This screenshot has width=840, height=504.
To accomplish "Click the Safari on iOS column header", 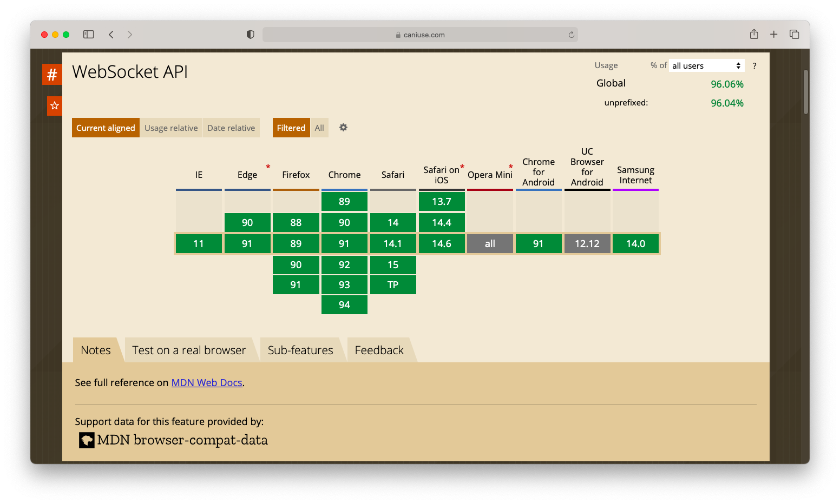I will click(x=442, y=175).
